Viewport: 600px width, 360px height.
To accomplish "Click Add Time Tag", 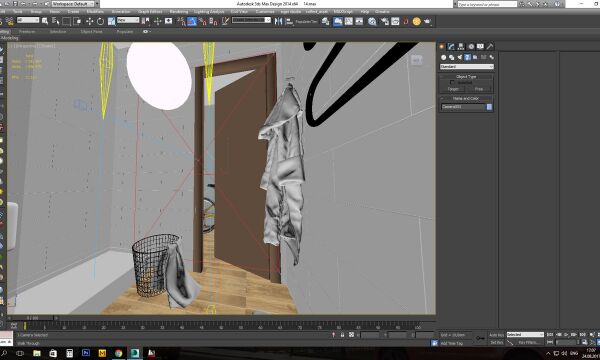I will point(452,344).
